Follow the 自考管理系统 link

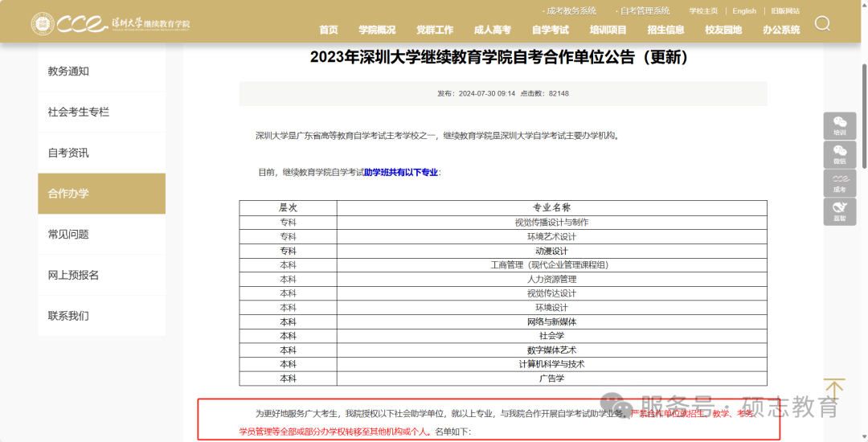coord(643,11)
